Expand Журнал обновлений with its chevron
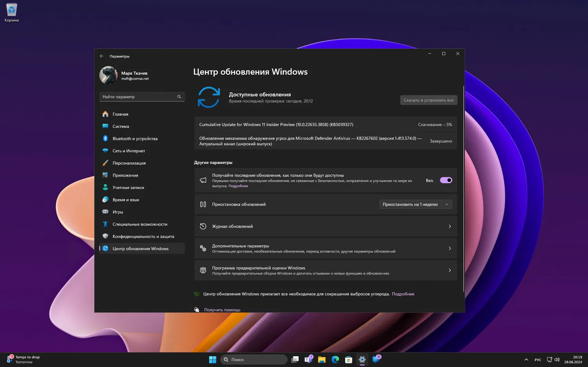Image resolution: width=588 pixels, height=367 pixels. (450, 226)
